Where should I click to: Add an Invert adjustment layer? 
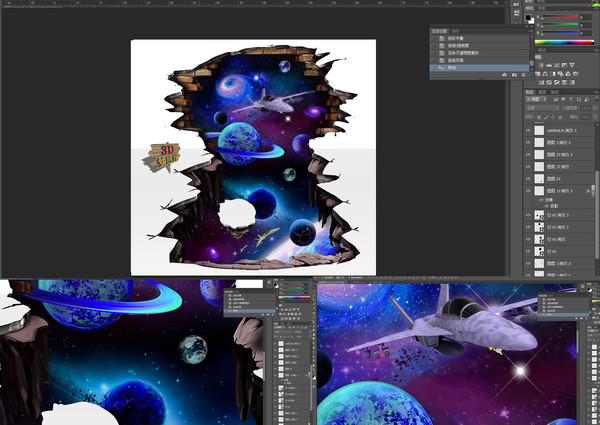coord(541,82)
